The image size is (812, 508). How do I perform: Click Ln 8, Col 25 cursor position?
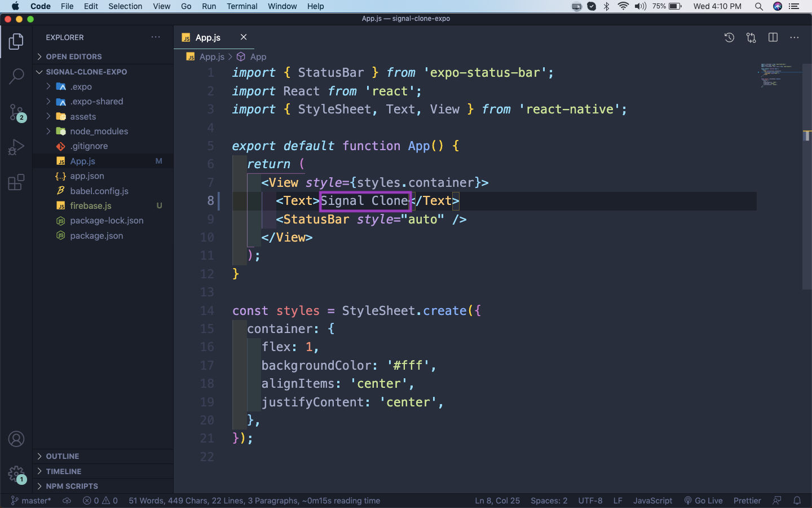point(497,501)
